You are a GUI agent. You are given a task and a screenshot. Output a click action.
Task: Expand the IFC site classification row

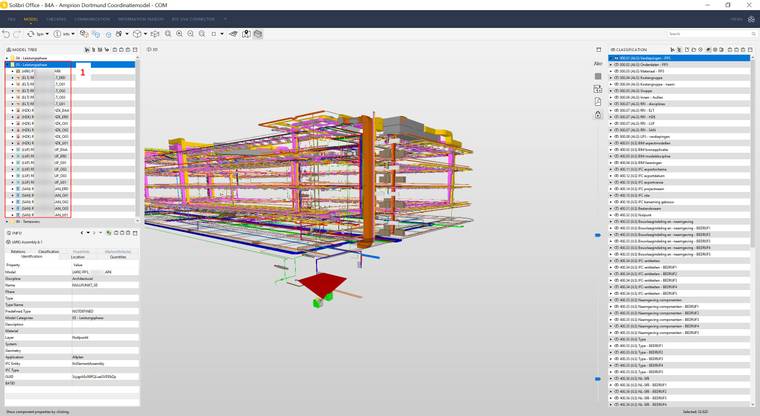coord(611,195)
